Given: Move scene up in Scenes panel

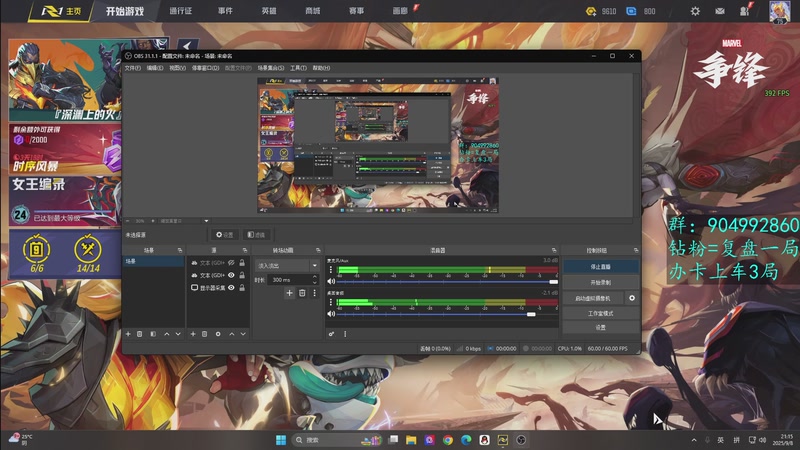Looking at the screenshot, I should coord(167,334).
